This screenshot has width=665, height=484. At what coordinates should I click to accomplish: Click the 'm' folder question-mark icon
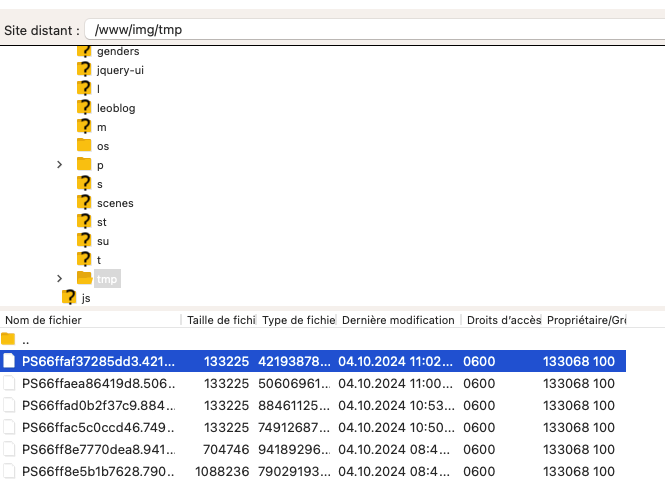84,126
